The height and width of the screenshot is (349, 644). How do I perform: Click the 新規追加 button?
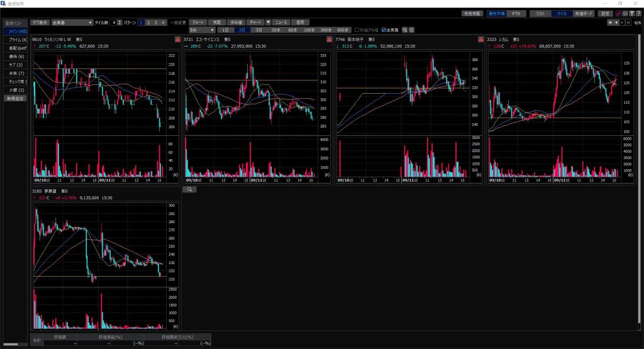[x=15, y=99]
